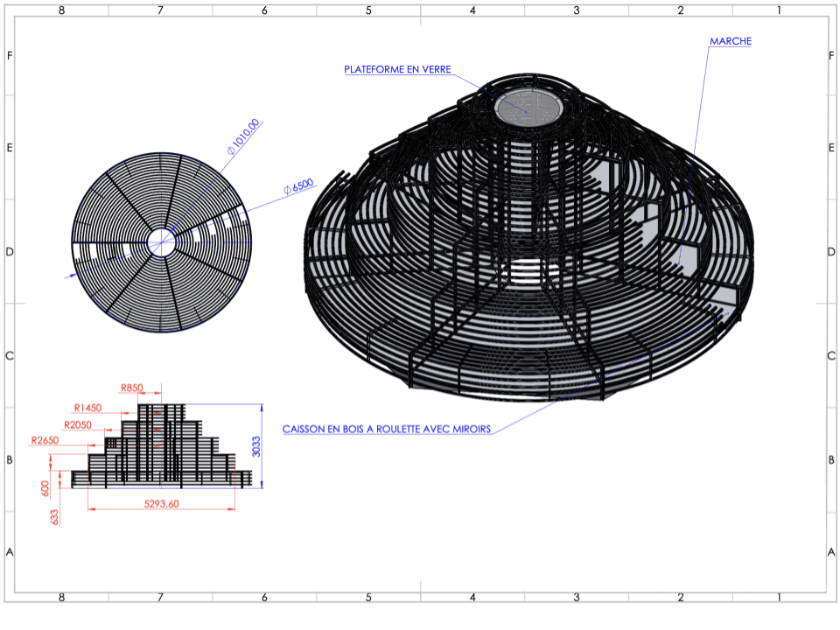Click zone letter D on the left border

click(10, 249)
